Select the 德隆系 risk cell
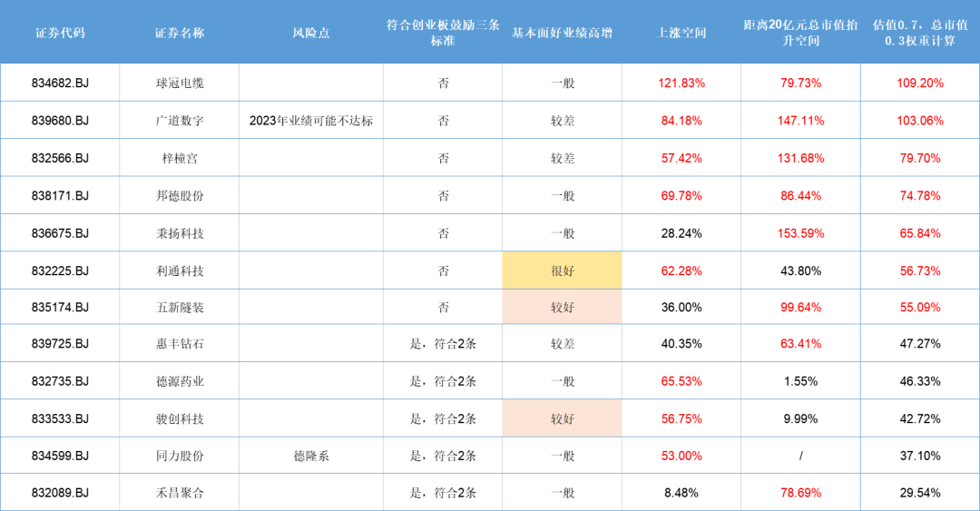 tap(310, 456)
